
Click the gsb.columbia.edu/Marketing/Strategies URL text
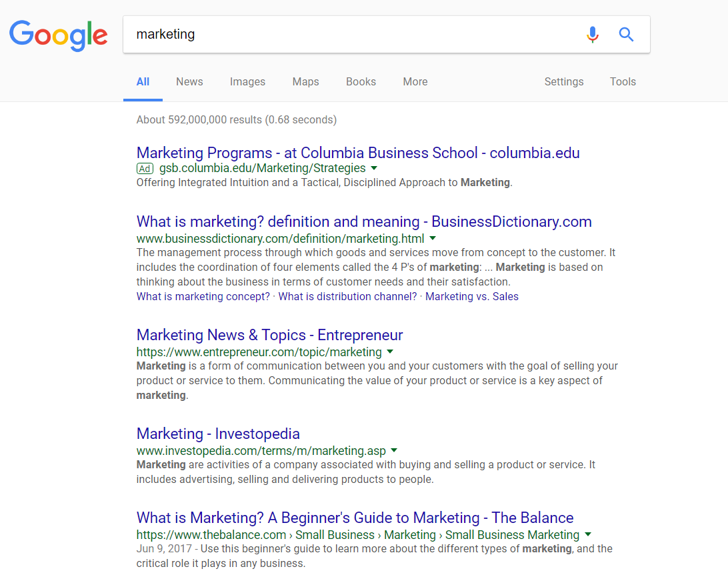click(262, 168)
